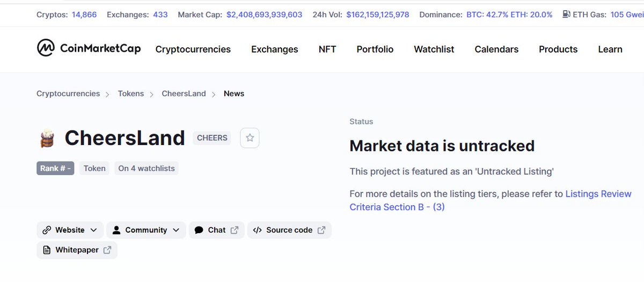This screenshot has width=644, height=282.
Task: Click the CheersLand breadcrumb link
Action: tap(184, 93)
